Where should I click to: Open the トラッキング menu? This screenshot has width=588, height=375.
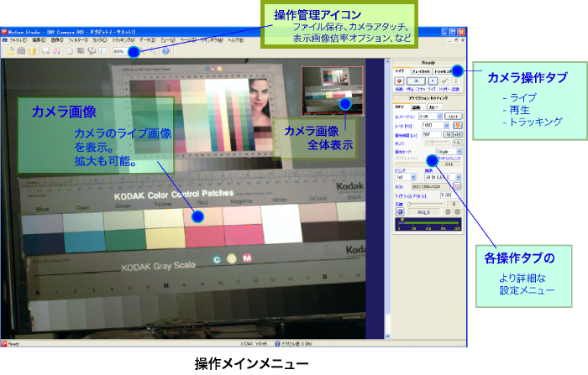[x=123, y=40]
